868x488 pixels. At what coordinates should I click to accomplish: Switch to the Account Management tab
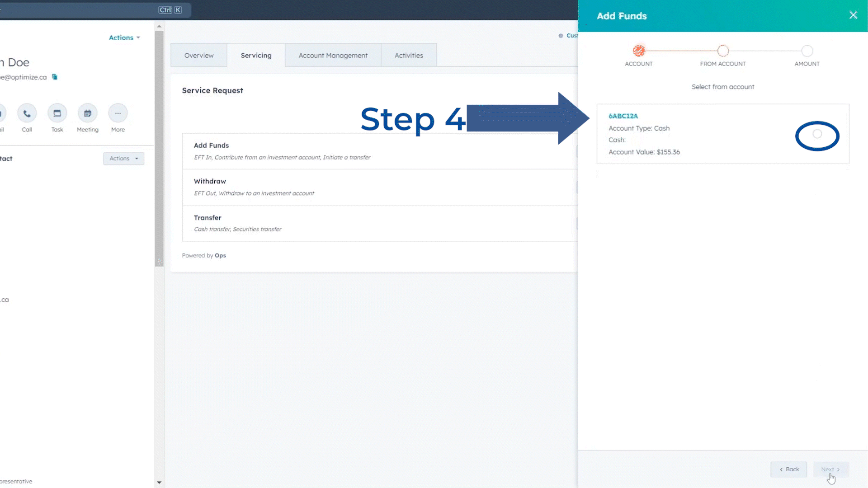pyautogui.click(x=333, y=55)
